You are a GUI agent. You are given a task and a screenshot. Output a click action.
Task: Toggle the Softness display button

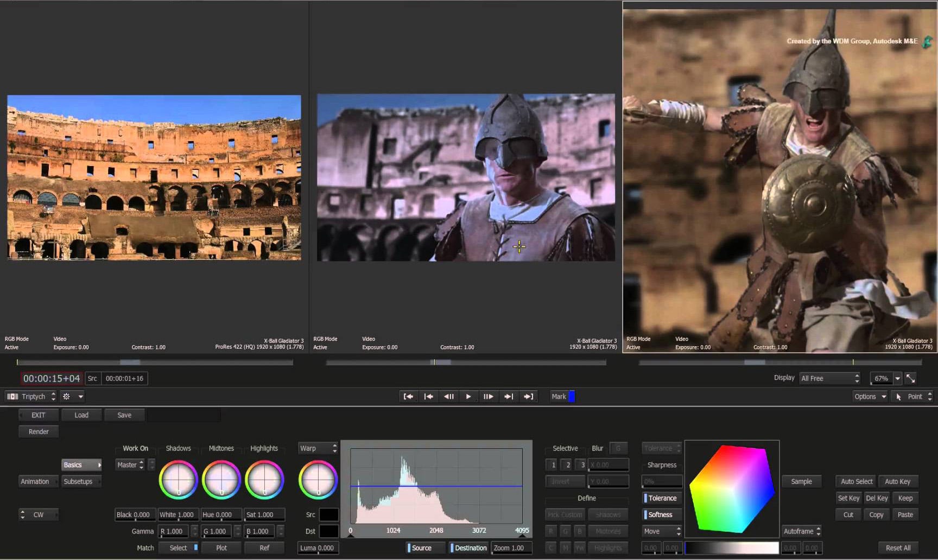click(662, 514)
